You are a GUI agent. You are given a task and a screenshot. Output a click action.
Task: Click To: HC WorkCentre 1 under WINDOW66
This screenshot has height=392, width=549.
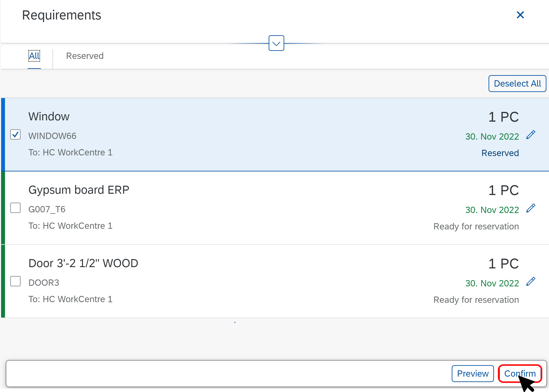point(71,153)
